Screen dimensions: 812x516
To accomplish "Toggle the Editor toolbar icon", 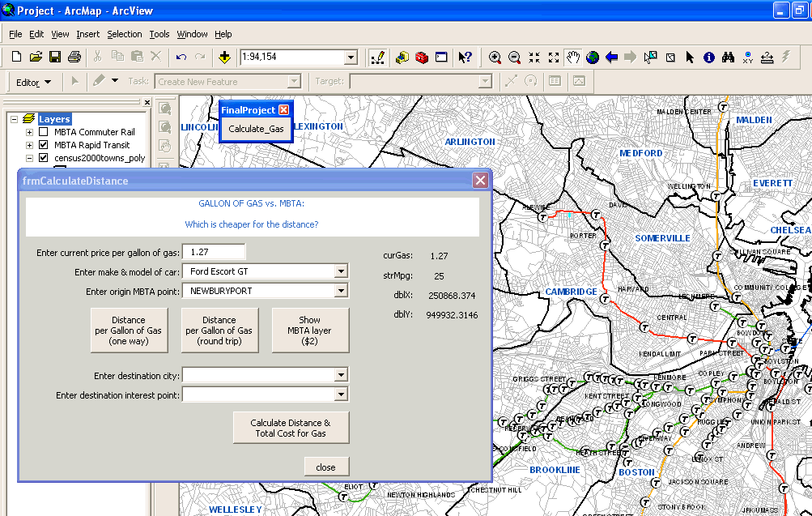I will click(x=378, y=57).
